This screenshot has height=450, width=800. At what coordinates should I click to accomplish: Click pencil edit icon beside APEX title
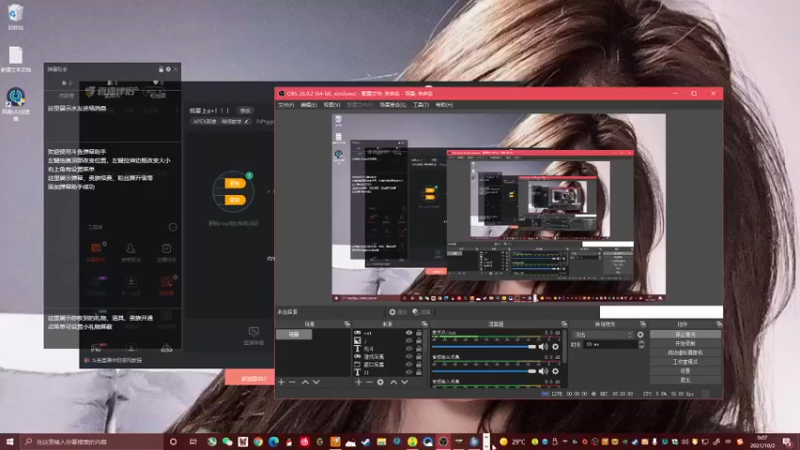247,121
